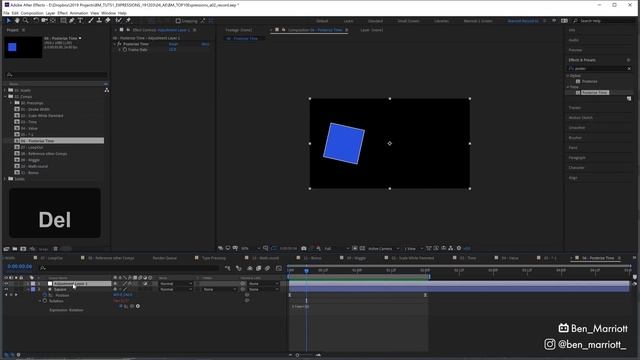Image resolution: width=640 pixels, height=360 pixels.
Task: Open the viewer magnification ratio dropdown
Action: (250, 248)
